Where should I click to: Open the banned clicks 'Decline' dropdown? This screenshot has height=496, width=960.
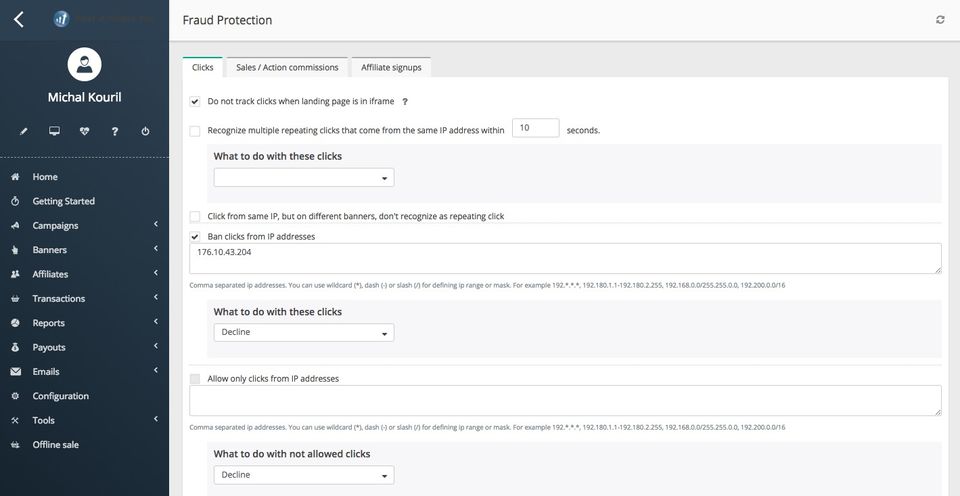click(x=303, y=332)
